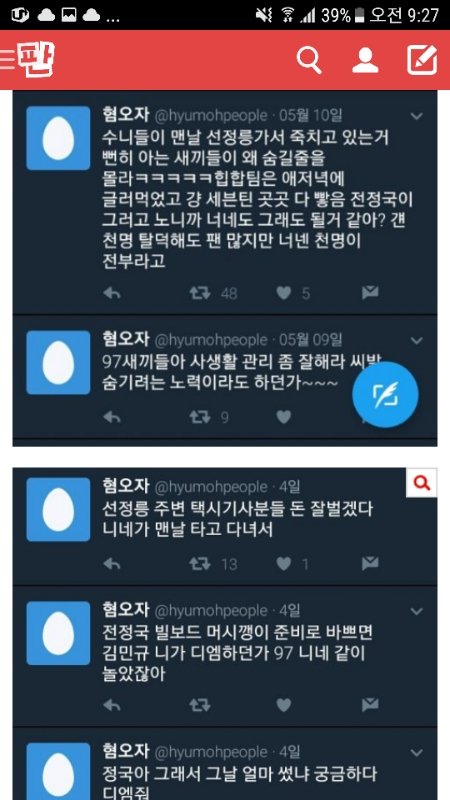Open the profile icon in the red header
The image size is (450, 800).
[x=365, y=60]
